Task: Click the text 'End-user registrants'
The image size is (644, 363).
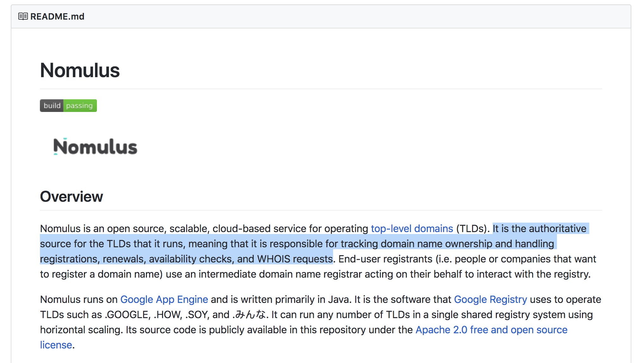Action: 385,259
